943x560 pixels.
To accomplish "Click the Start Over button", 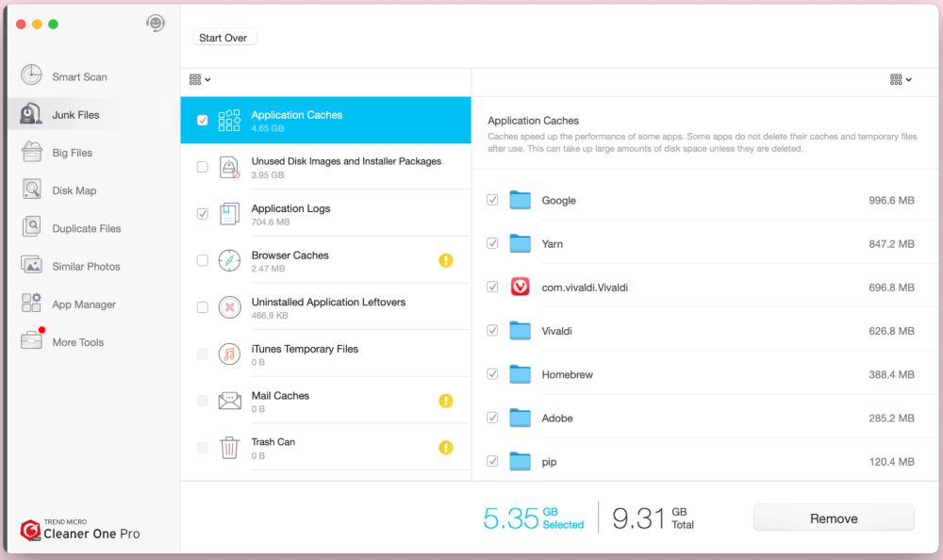I will (223, 38).
